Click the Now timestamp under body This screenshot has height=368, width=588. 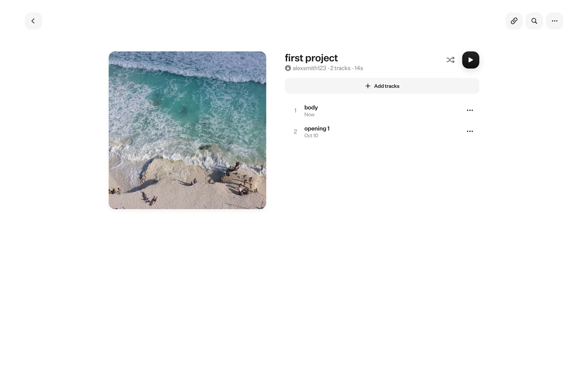click(309, 114)
